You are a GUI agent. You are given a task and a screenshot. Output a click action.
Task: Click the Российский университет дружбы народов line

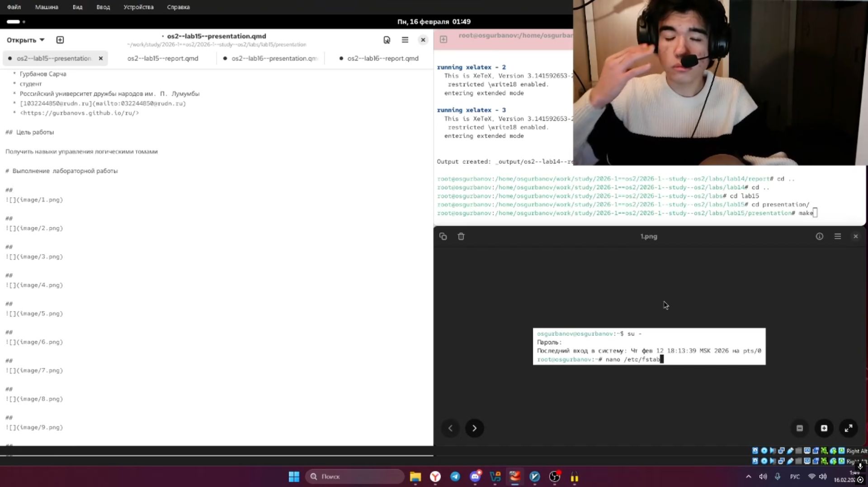click(x=109, y=94)
